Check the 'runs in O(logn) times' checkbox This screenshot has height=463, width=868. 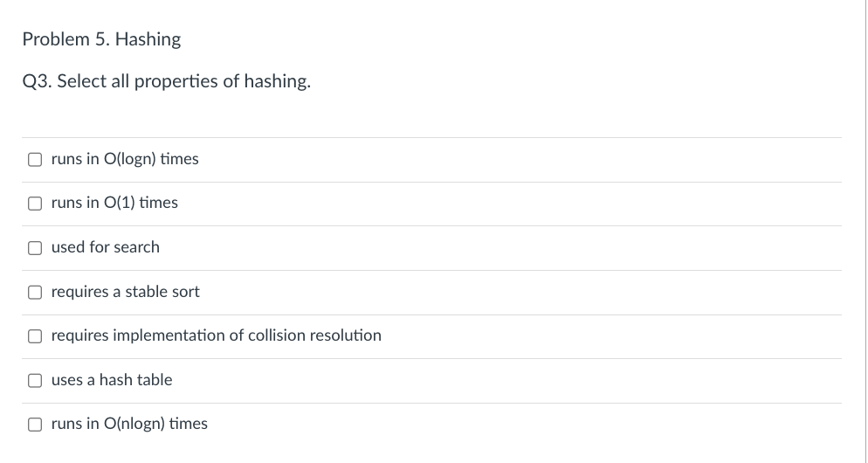[35, 160]
